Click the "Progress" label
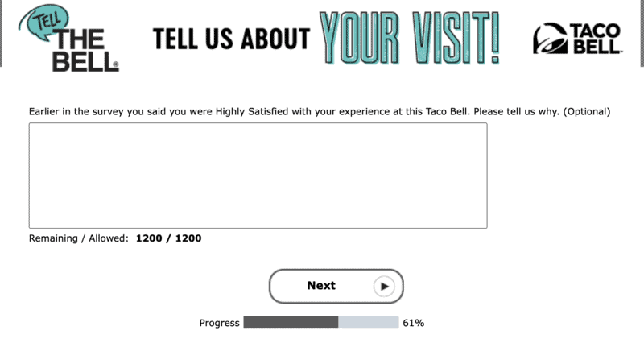Screen dimensions: 644x343 (219, 323)
